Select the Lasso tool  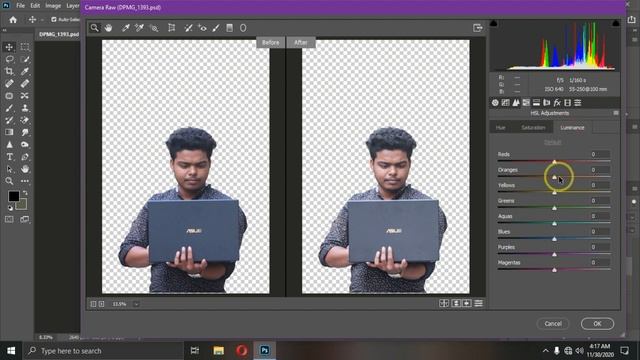click(x=9, y=59)
